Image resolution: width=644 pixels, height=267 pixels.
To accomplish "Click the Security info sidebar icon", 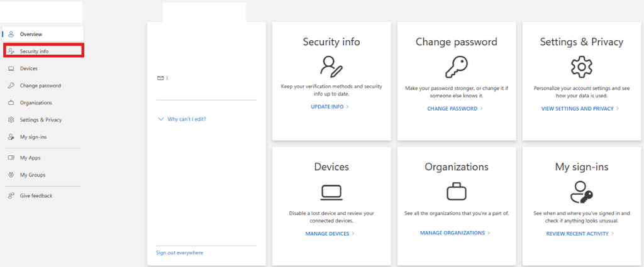I will click(x=11, y=52).
